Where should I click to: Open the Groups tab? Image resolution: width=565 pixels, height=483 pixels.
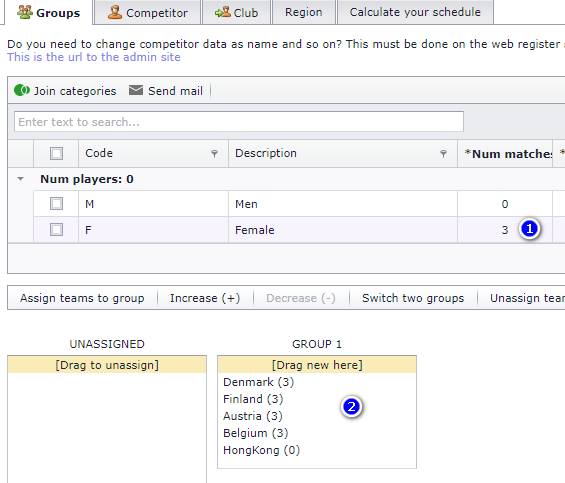(49, 13)
